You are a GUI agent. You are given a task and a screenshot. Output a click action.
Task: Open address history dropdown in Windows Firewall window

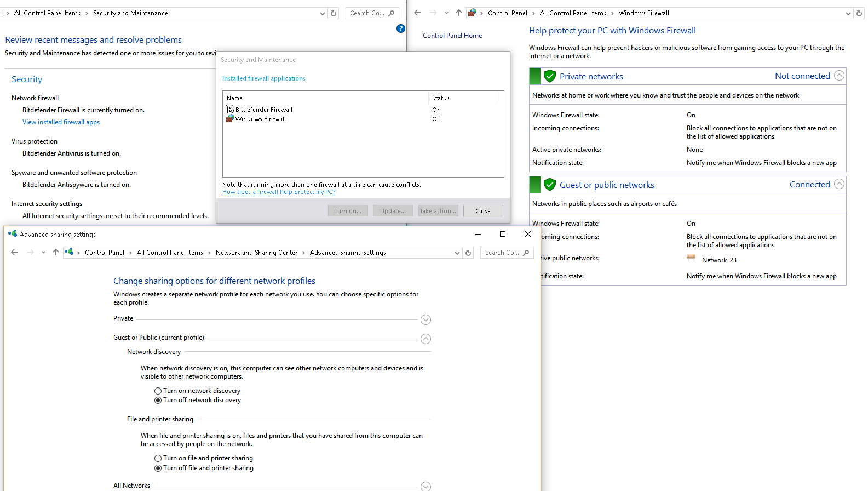(848, 13)
